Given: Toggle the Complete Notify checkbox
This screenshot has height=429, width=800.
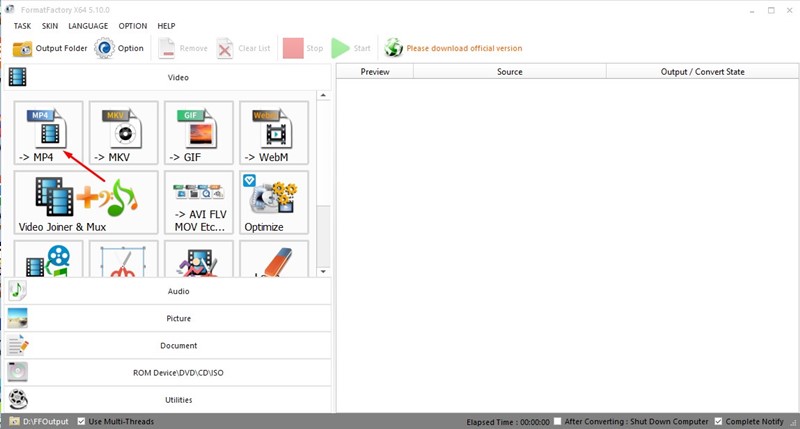Looking at the screenshot, I should coord(720,422).
